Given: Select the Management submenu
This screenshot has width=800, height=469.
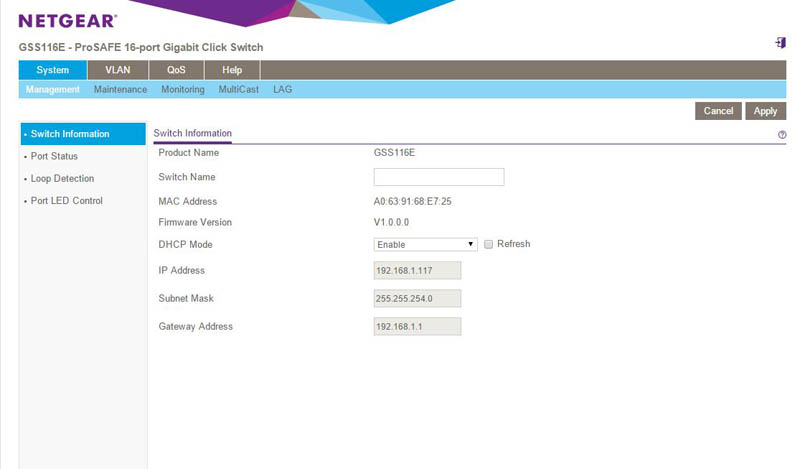Looking at the screenshot, I should 53,89.
